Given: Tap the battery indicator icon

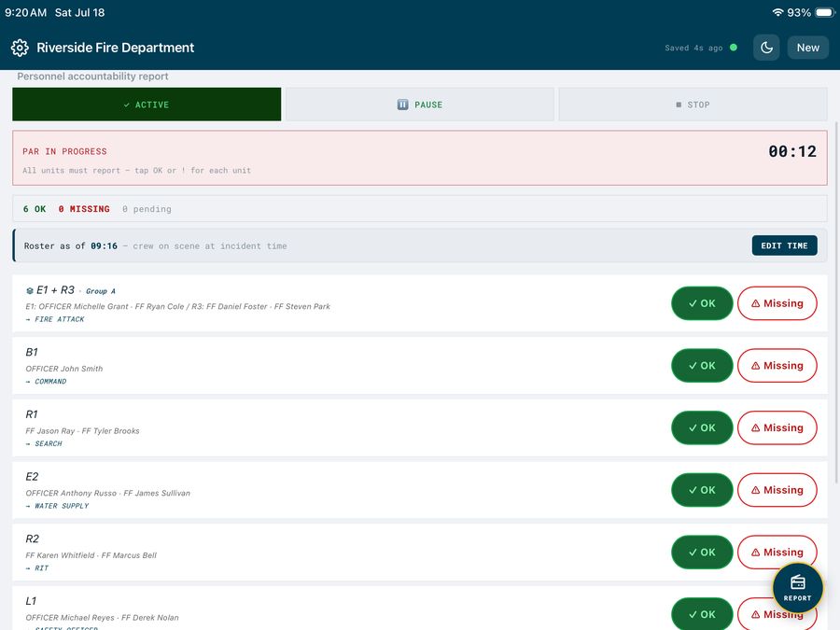Looking at the screenshot, I should coord(825,12).
